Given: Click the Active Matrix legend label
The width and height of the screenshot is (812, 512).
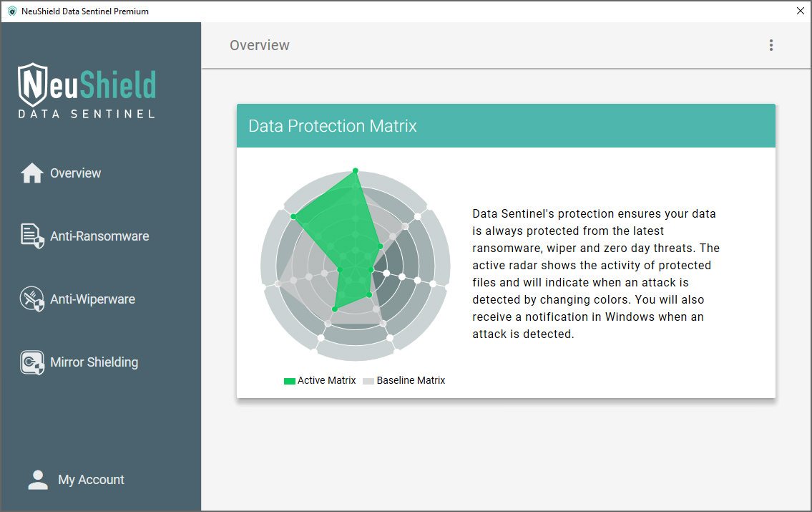Looking at the screenshot, I should pos(327,380).
